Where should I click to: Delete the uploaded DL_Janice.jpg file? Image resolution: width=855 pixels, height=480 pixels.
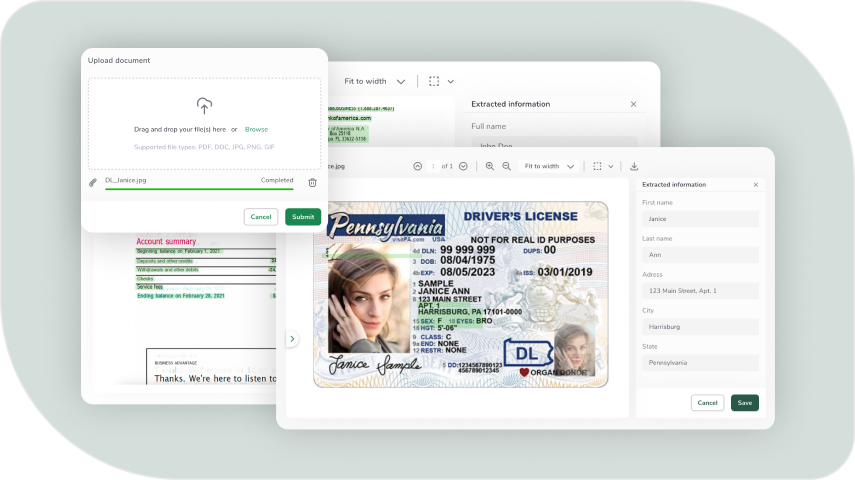click(312, 182)
